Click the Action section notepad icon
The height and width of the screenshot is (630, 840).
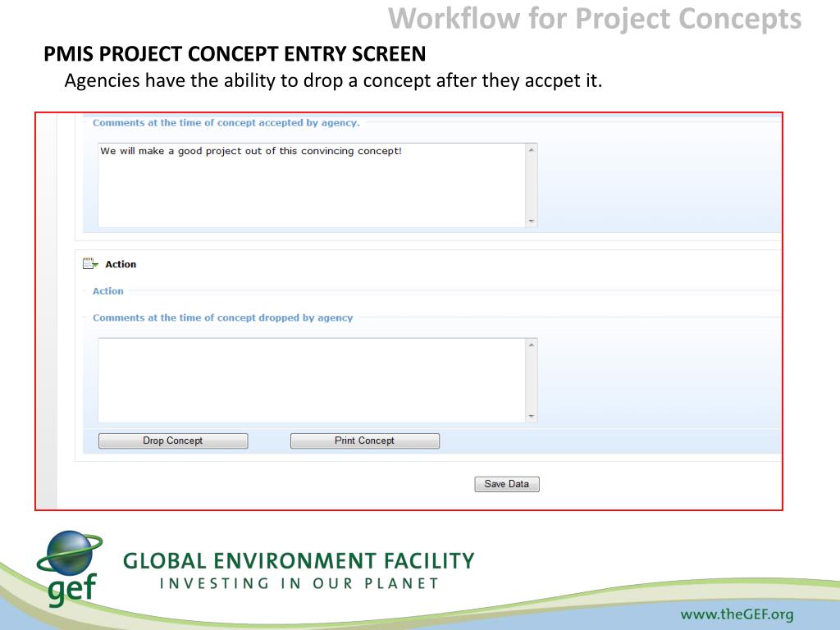coord(90,263)
